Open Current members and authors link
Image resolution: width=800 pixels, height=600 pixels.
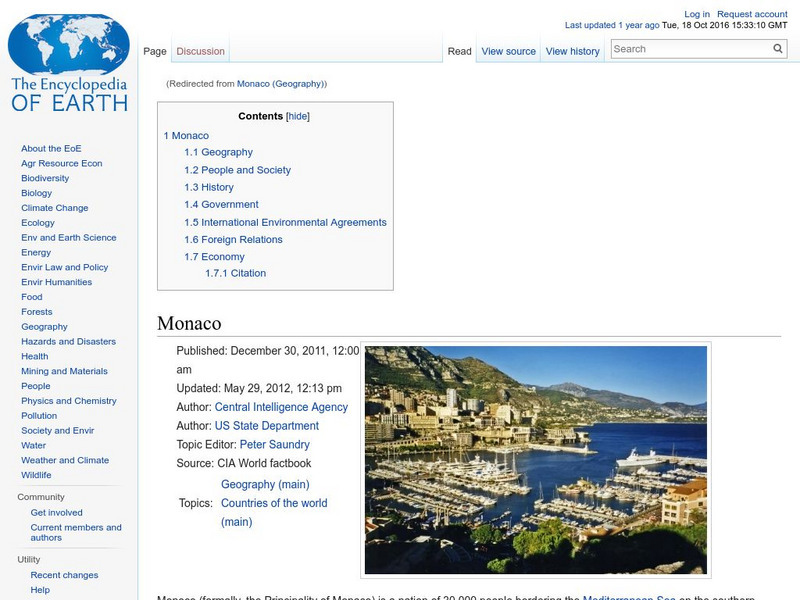pos(76,532)
